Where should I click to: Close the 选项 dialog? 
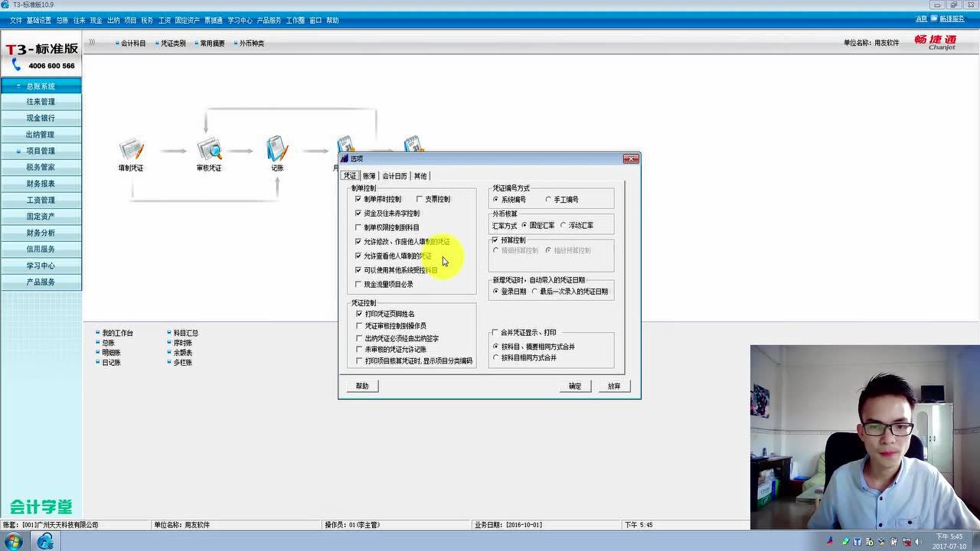click(x=631, y=159)
